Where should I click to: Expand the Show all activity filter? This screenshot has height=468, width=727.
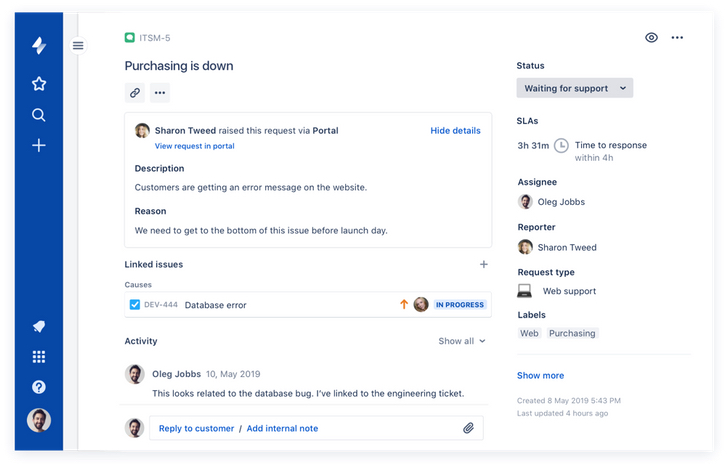[x=461, y=341]
